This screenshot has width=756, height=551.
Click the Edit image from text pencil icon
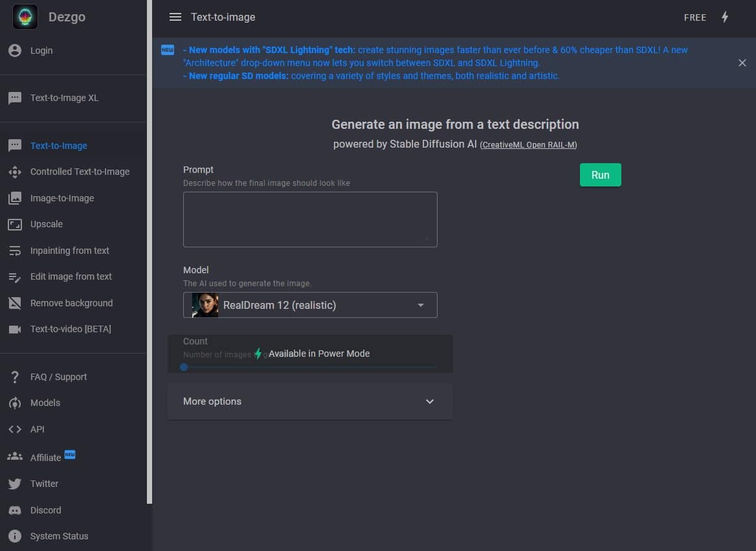[x=15, y=277]
